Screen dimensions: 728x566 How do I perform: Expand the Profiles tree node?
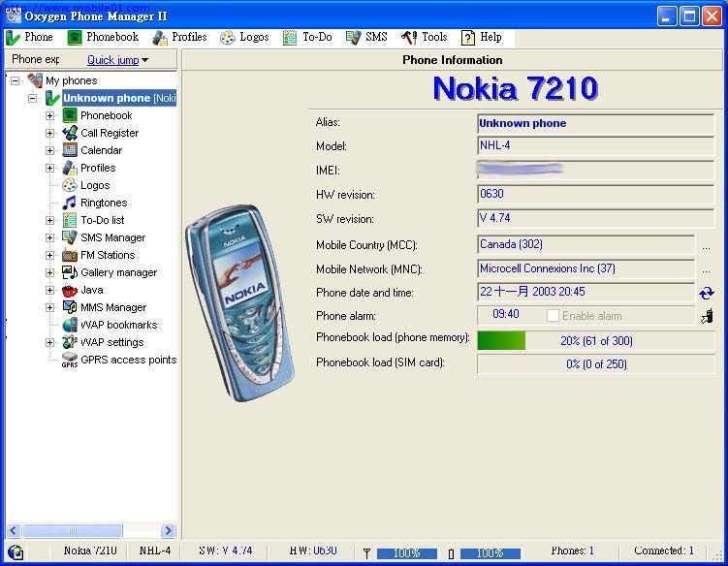click(x=49, y=168)
